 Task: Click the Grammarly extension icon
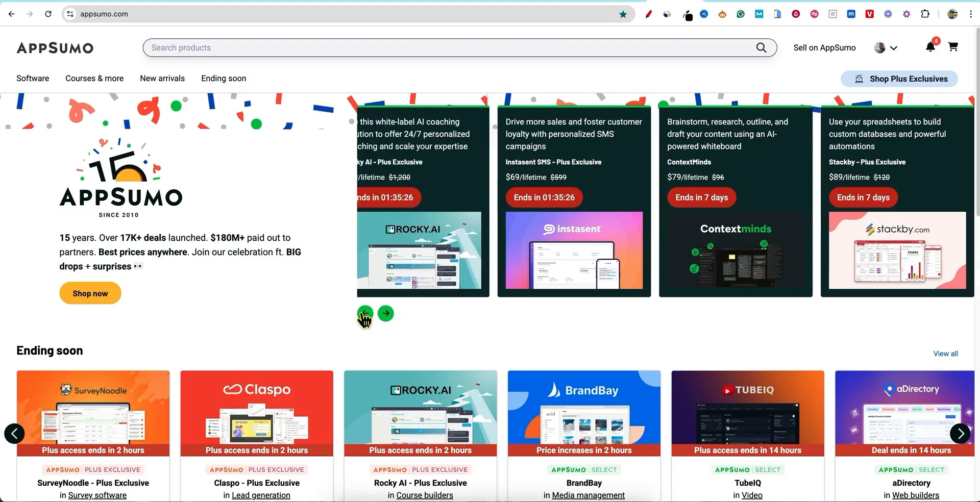pos(741,14)
